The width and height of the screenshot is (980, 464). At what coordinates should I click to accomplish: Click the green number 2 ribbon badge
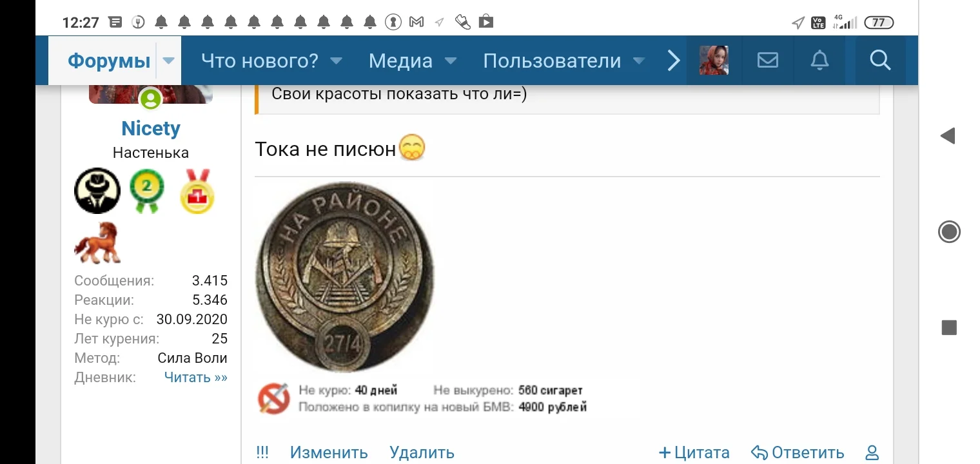click(146, 191)
